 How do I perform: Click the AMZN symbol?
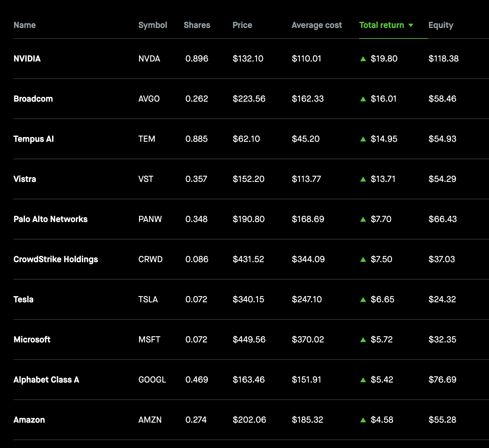150,420
